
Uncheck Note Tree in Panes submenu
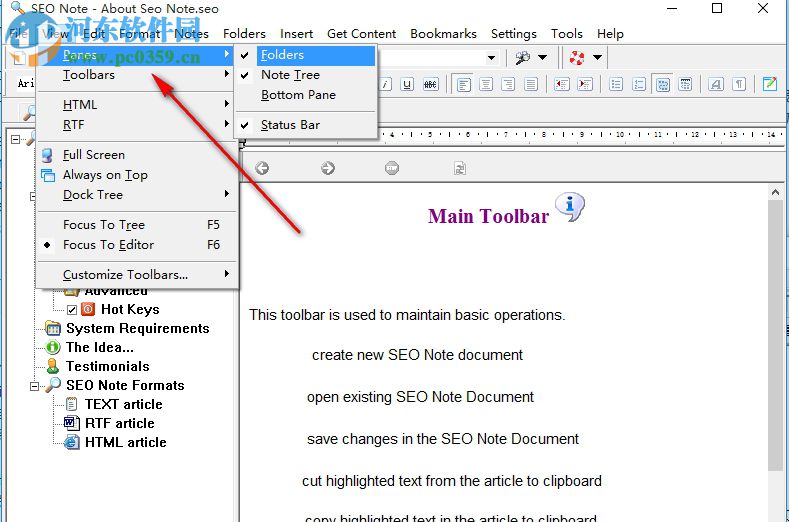[x=306, y=75]
